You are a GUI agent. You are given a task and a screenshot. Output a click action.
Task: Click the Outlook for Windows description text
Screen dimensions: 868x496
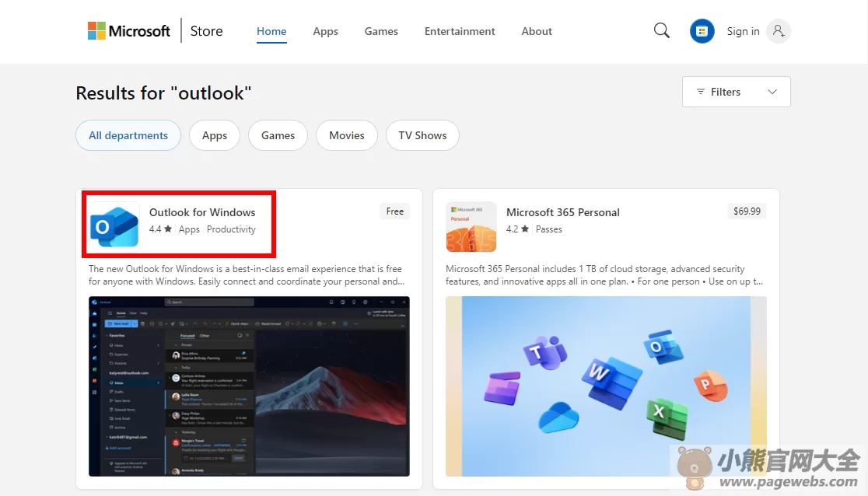(247, 275)
